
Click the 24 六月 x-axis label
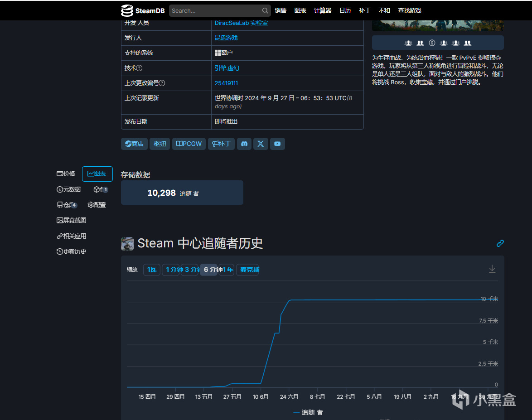(289, 396)
